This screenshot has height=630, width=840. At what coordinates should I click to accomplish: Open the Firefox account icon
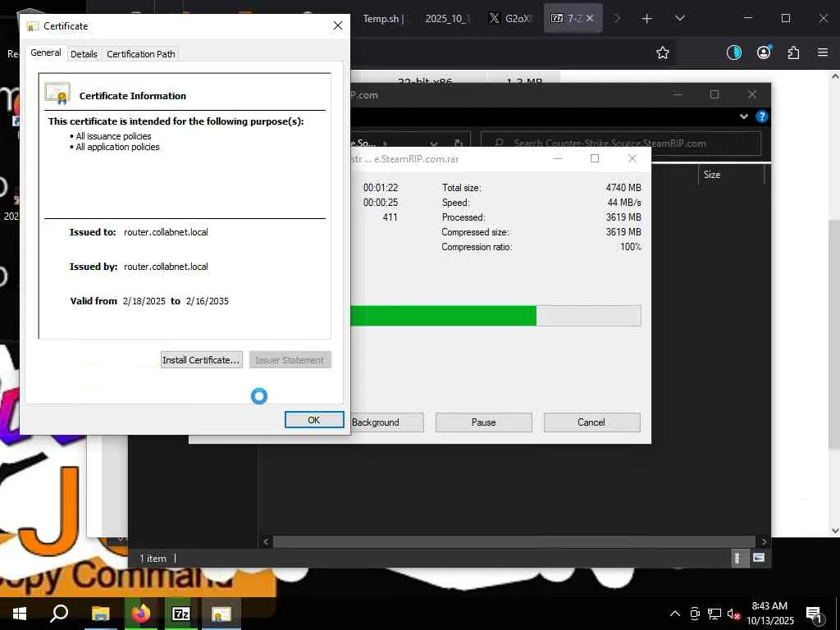(x=764, y=52)
